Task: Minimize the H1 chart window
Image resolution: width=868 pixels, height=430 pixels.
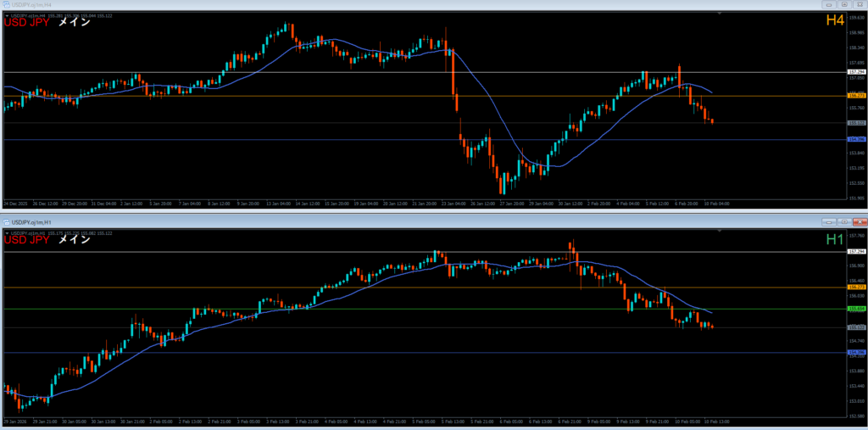Action: (830, 222)
